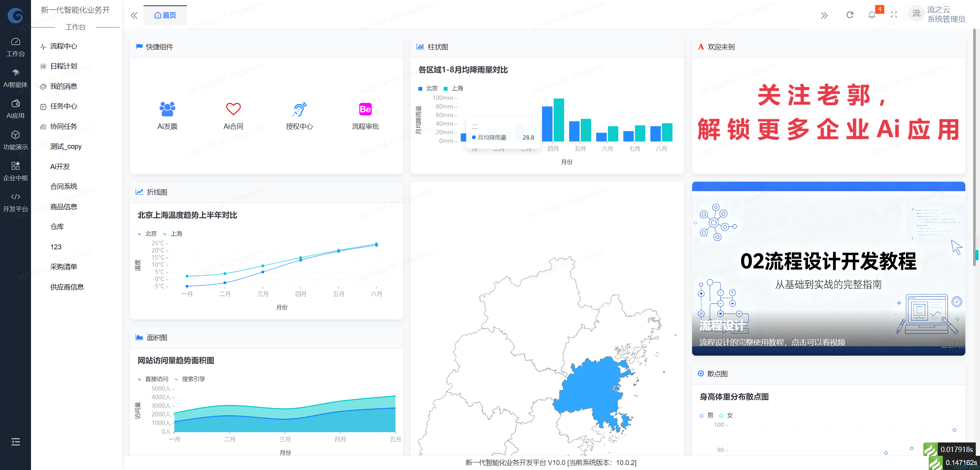Open Ai发票 quick component
980x470 pixels.
(x=167, y=116)
